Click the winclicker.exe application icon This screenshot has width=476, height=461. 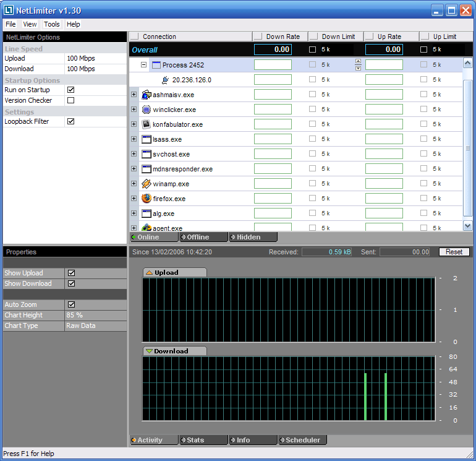click(147, 110)
